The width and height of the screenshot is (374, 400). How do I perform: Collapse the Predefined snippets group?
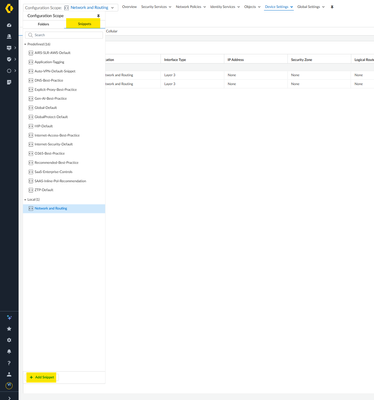coord(25,44)
